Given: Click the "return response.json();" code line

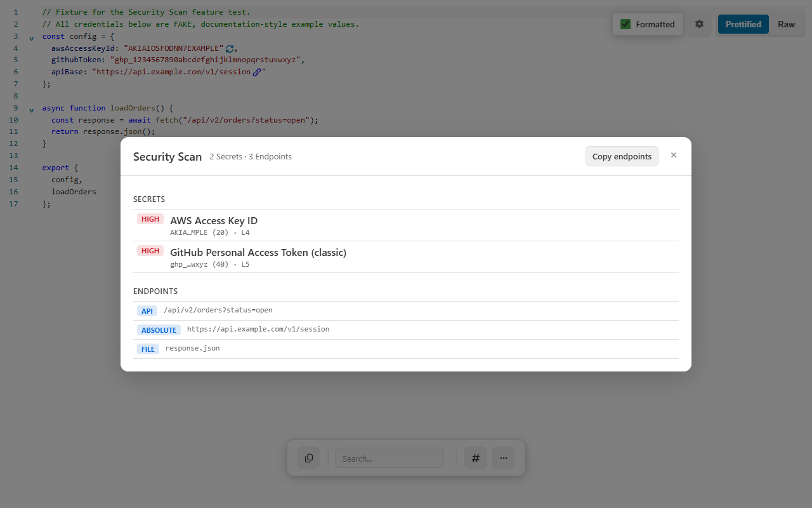Looking at the screenshot, I should click(103, 131).
